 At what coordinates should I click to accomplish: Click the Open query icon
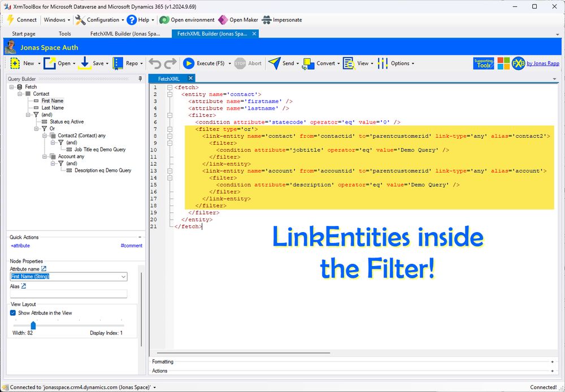[49, 63]
